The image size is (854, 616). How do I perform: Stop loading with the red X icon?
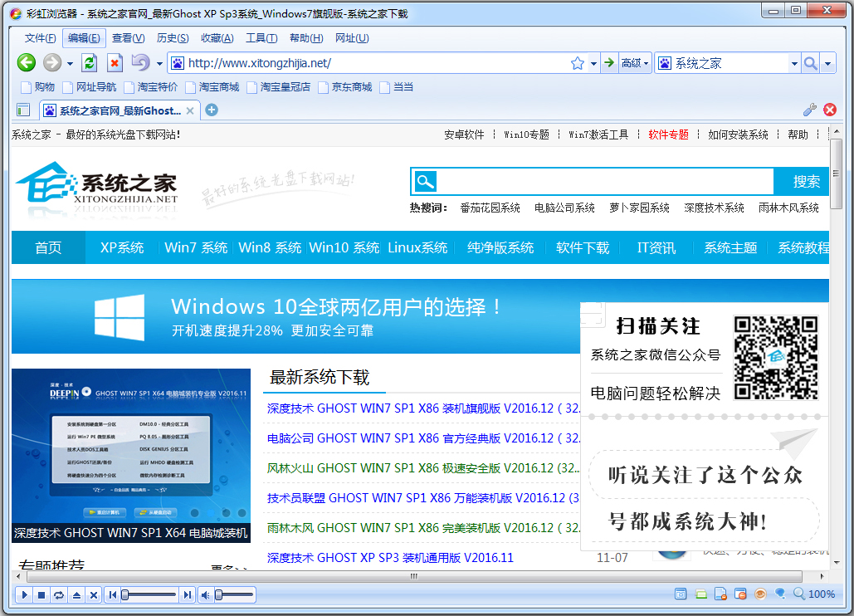point(115,63)
